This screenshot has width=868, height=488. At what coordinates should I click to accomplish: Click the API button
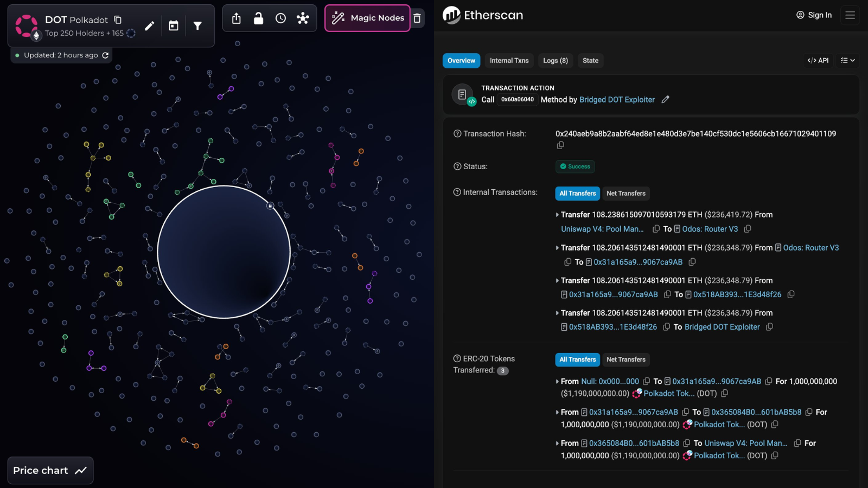pyautogui.click(x=818, y=61)
